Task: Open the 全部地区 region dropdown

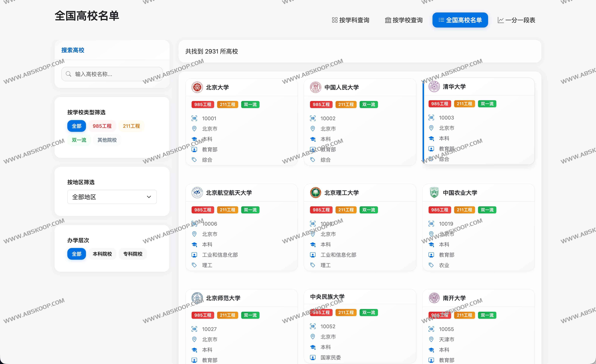Action: [112, 197]
